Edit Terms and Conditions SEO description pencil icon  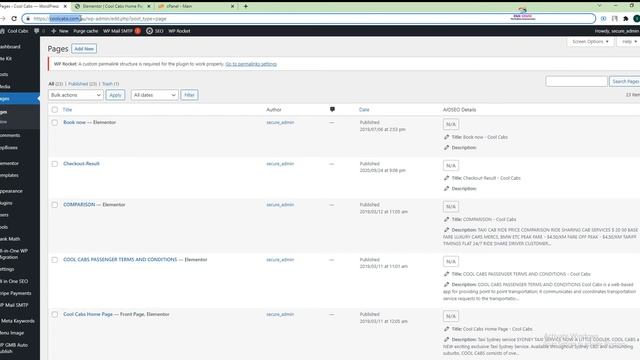point(447,284)
